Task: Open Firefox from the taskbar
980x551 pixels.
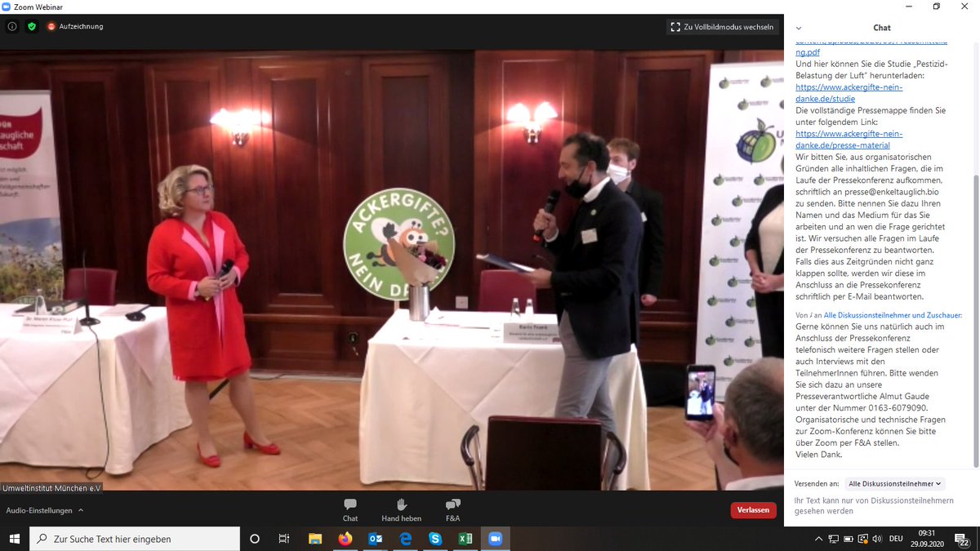Action: (x=345, y=539)
